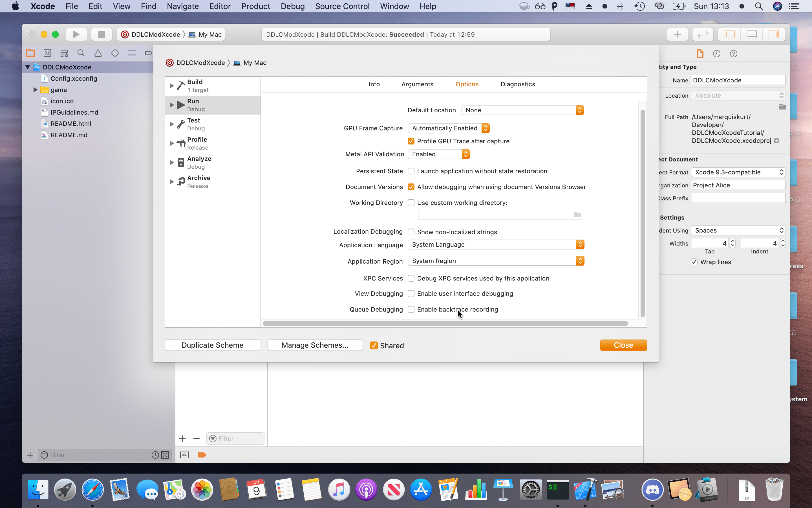Click the source-control status filter icon
Image resolution: width=812 pixels, height=508 pixels.
[165, 455]
